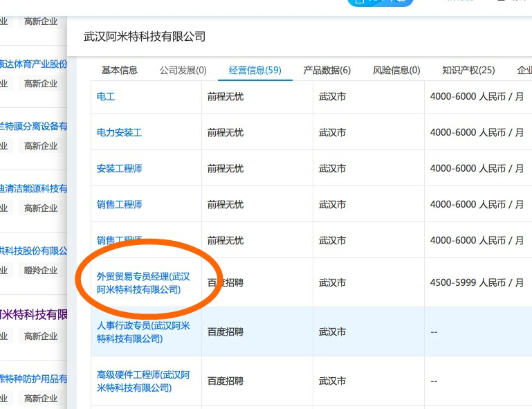Open 特种防护用品 company in the sidebar
Image resolution: width=532 pixels, height=409 pixels.
click(x=34, y=379)
